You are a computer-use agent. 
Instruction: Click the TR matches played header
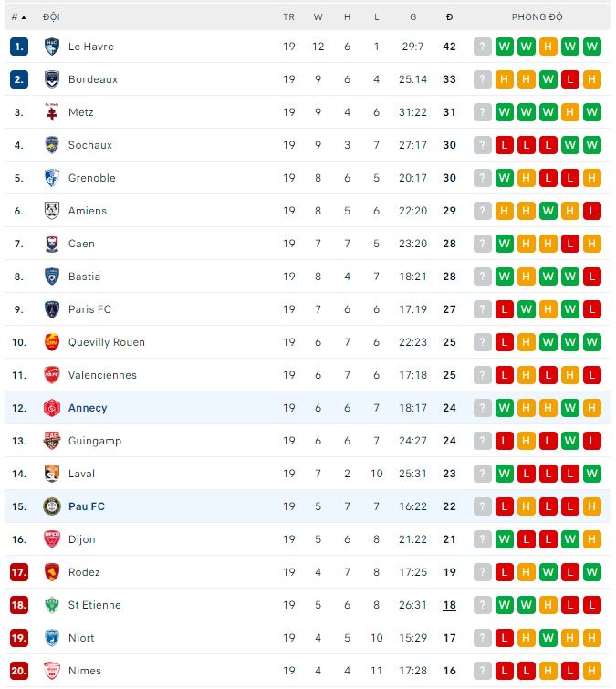pos(288,17)
